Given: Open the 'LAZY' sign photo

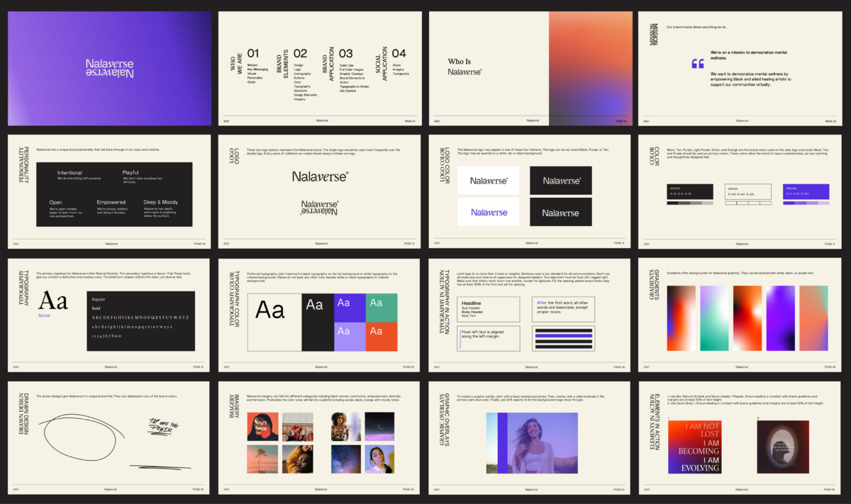Looking at the screenshot, I should (298, 427).
